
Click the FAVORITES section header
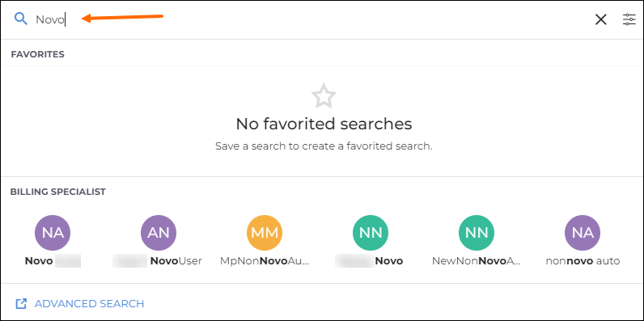[38, 54]
